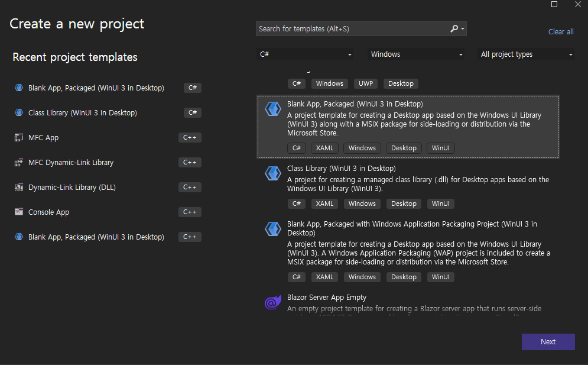The image size is (588, 365).
Task: Click the Clear all link
Action: click(561, 32)
